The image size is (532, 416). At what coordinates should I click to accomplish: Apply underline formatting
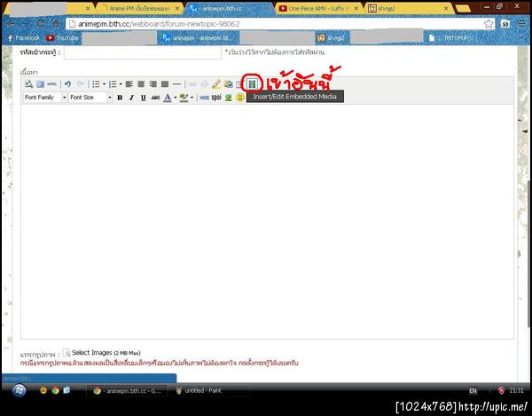coord(143,98)
